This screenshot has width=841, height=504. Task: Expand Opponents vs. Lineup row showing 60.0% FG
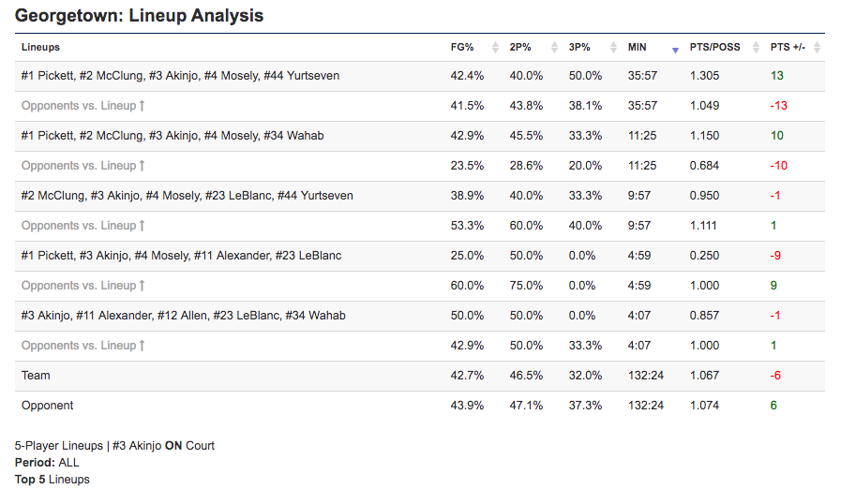click(83, 286)
